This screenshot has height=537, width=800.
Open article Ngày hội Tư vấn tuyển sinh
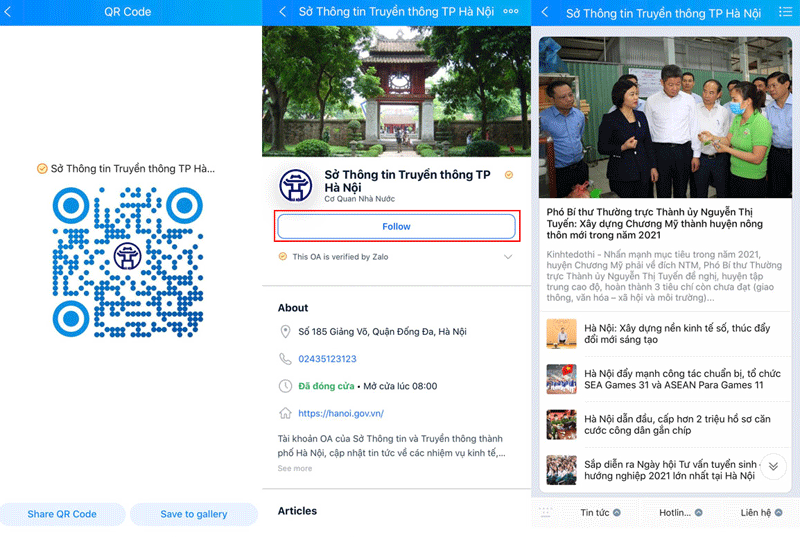click(670, 470)
